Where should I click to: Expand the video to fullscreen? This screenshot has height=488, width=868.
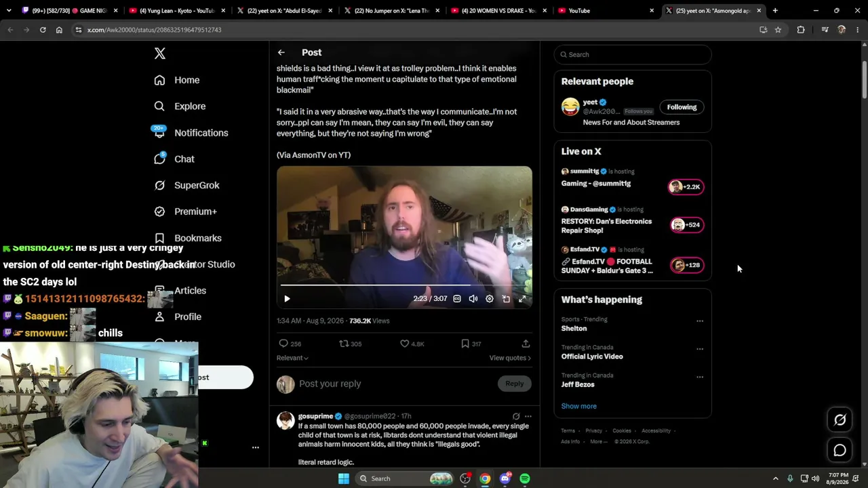pos(522,298)
